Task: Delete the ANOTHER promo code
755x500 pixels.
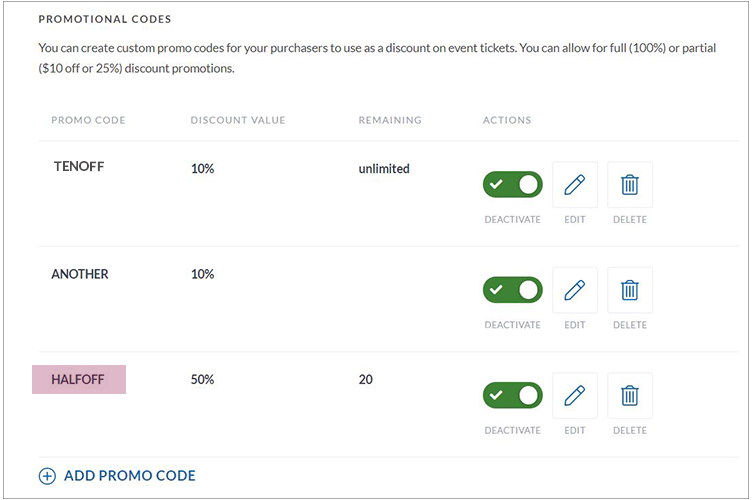Action: click(x=630, y=290)
